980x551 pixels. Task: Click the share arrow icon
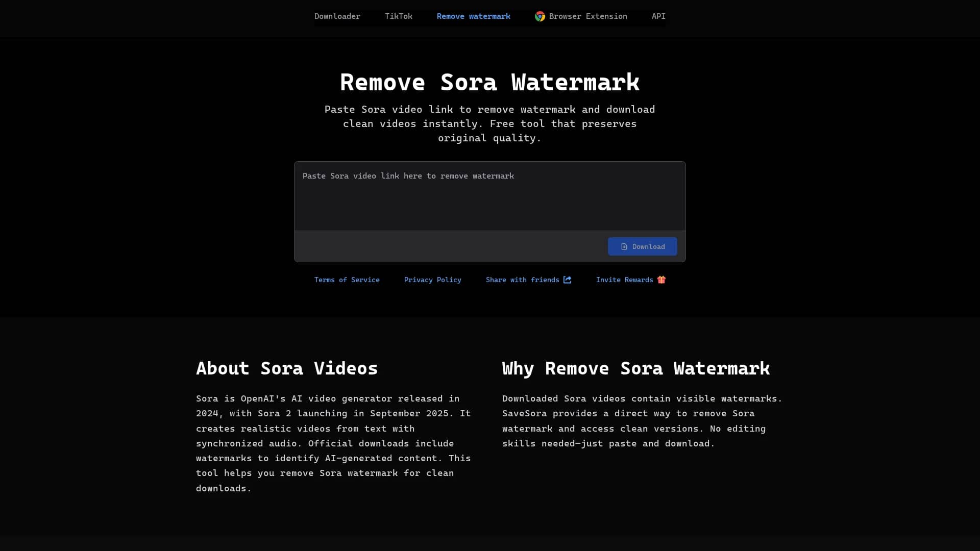coord(567,280)
